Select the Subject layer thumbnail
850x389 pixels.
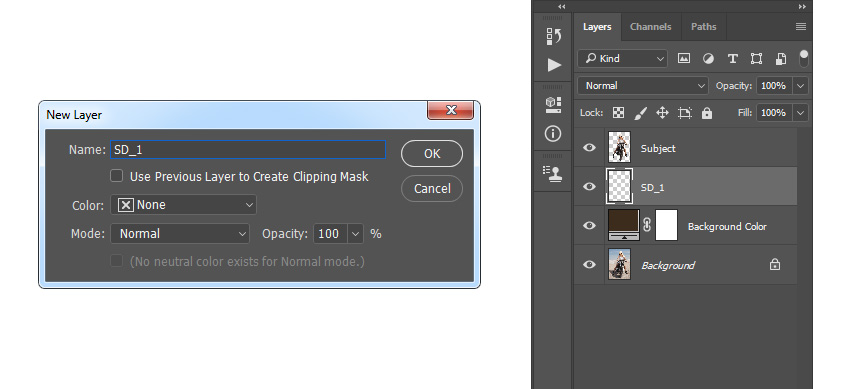[x=620, y=147]
